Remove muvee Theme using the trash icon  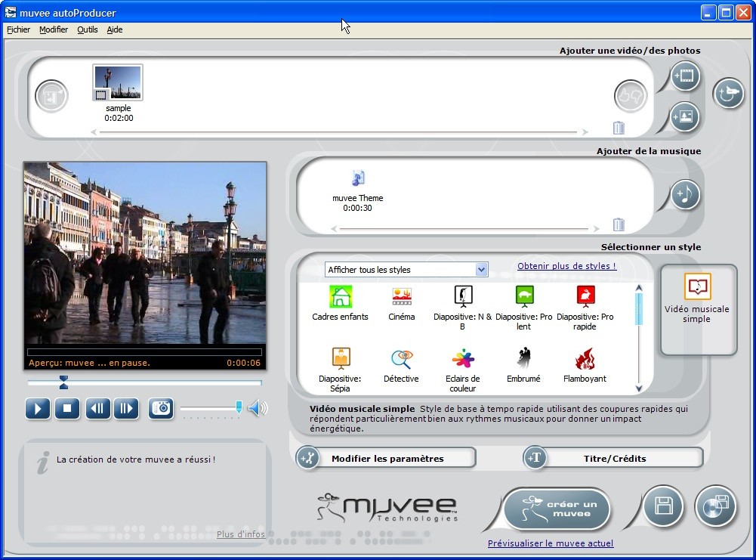click(619, 224)
